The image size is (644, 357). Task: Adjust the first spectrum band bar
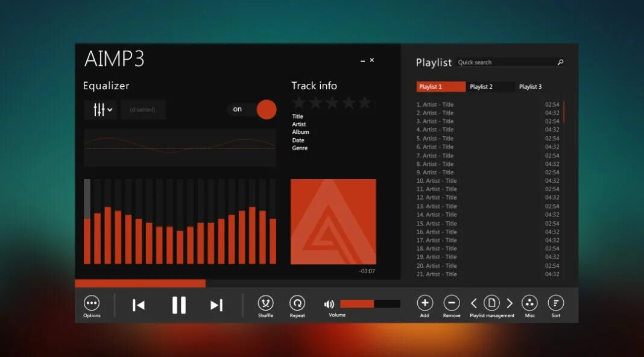pyautogui.click(x=87, y=221)
